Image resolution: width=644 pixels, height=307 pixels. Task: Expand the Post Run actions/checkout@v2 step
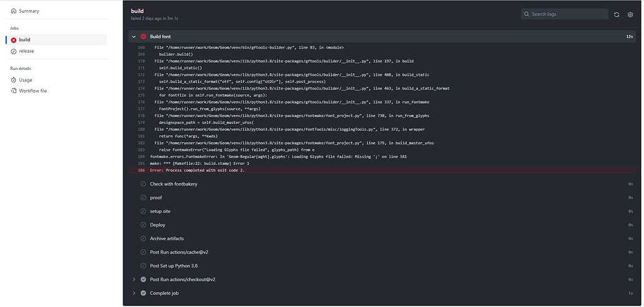click(x=133, y=279)
